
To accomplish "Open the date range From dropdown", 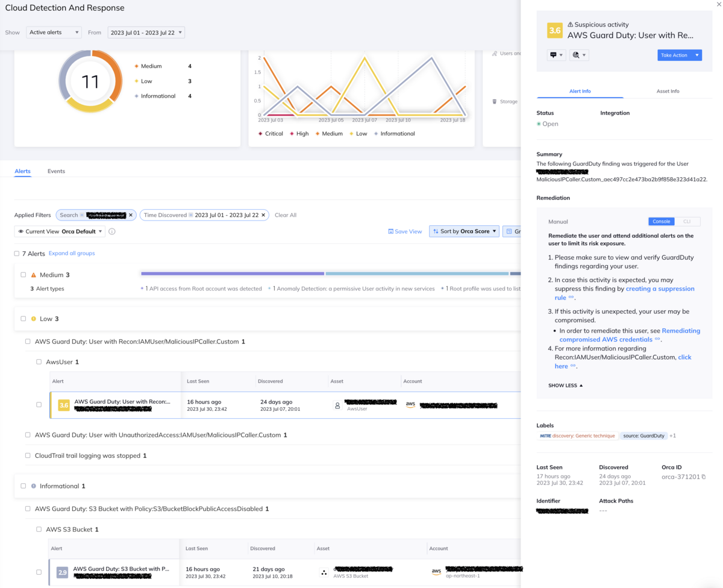I will click(x=146, y=33).
